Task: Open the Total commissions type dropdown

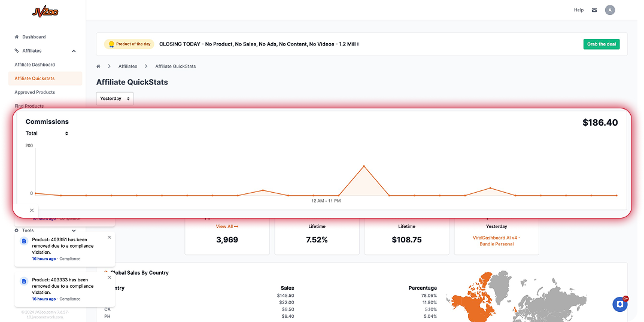Action: point(47,133)
